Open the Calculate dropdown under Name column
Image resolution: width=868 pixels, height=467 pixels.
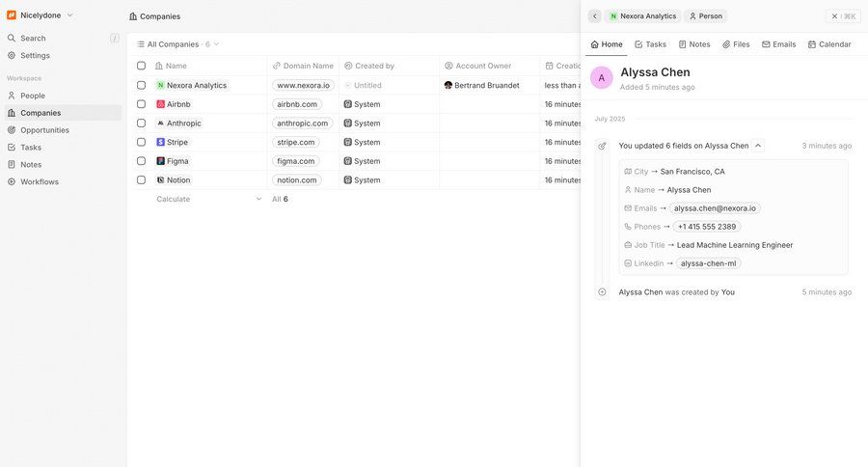coord(208,199)
